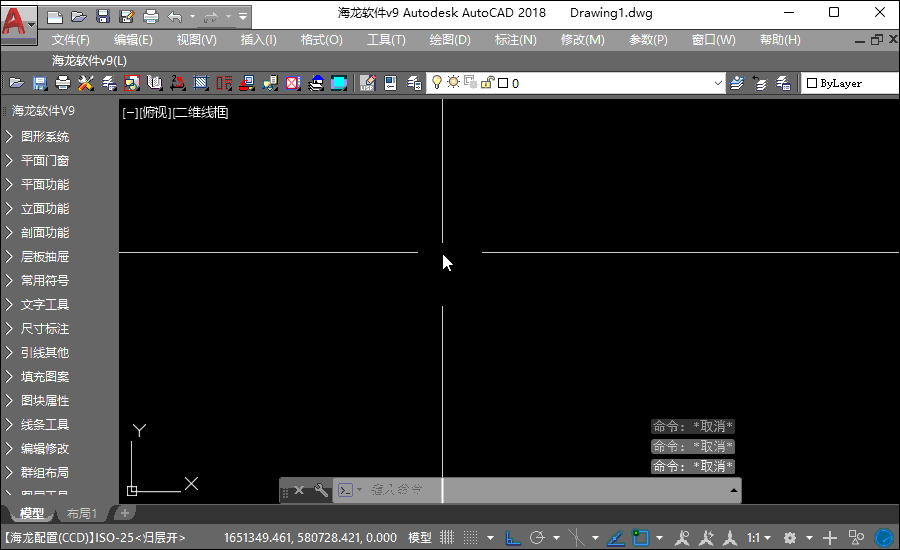Click layer 0 color swatch square
This screenshot has height=550, width=900.
click(x=503, y=83)
